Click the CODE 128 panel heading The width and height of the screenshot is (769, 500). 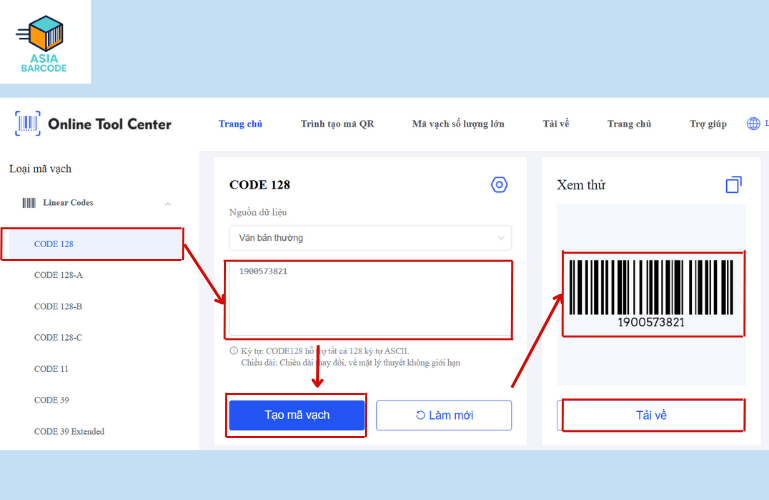pyautogui.click(x=259, y=185)
